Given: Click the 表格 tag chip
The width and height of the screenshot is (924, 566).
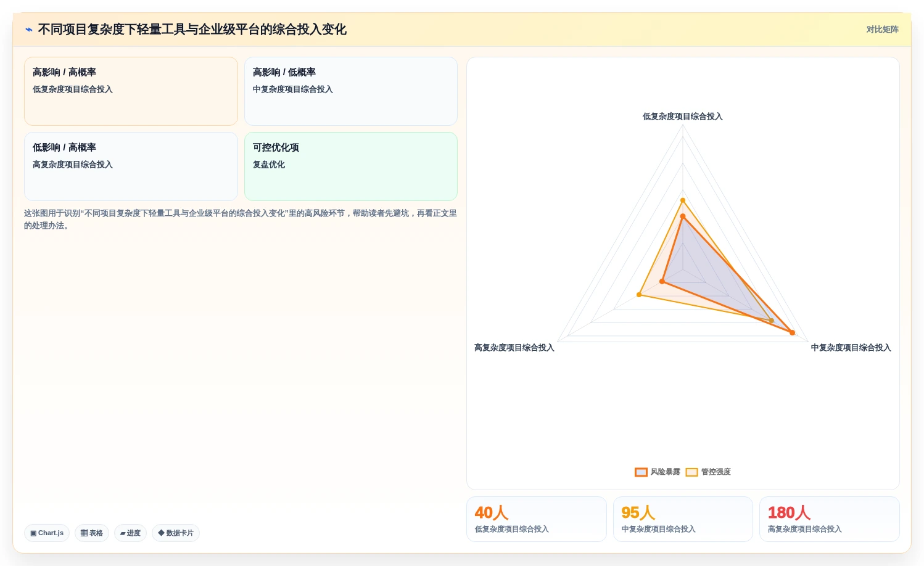Looking at the screenshot, I should (92, 533).
